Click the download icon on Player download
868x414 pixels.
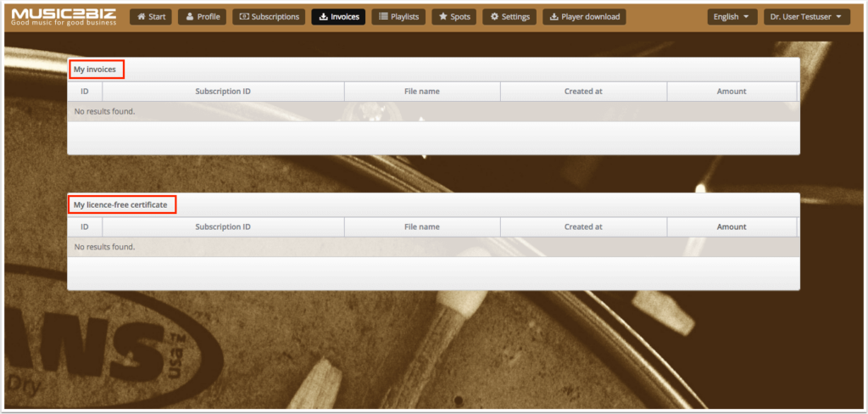point(554,17)
